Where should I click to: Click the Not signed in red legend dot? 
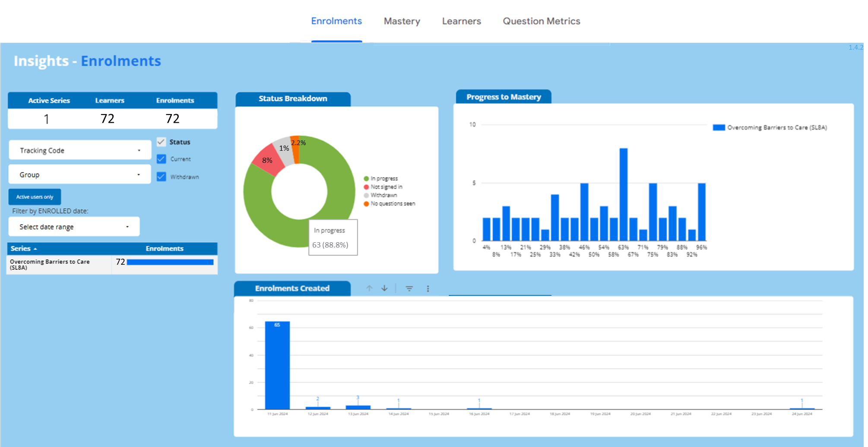(366, 187)
